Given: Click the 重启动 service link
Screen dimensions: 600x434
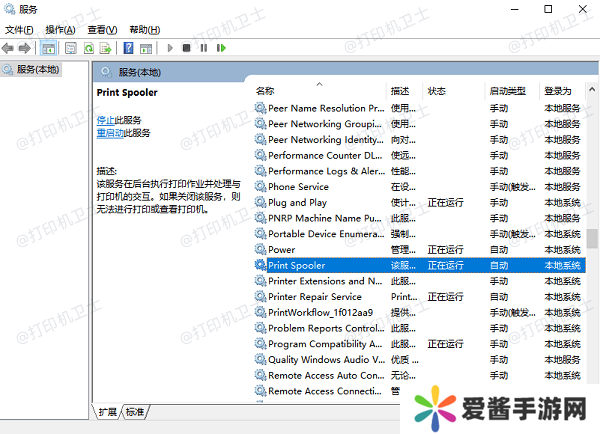Looking at the screenshot, I should 109,132.
